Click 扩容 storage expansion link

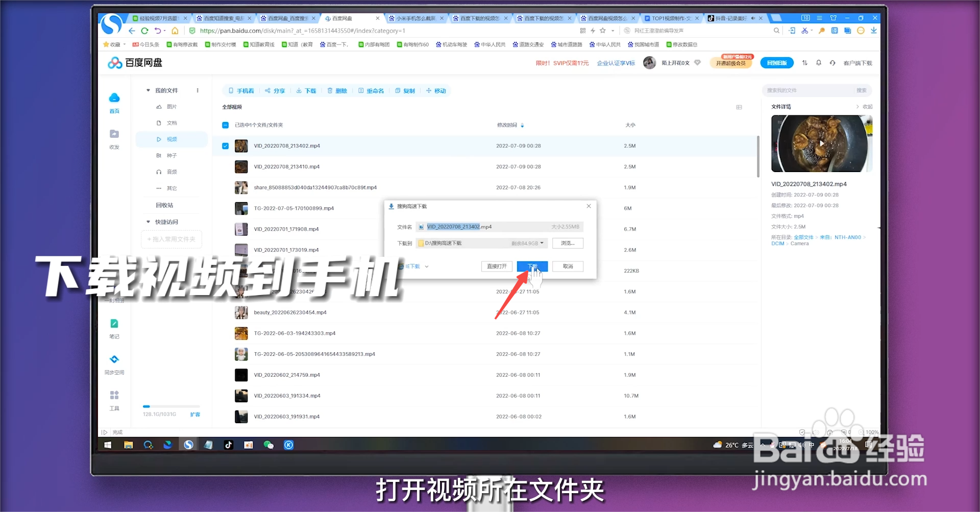click(x=195, y=415)
